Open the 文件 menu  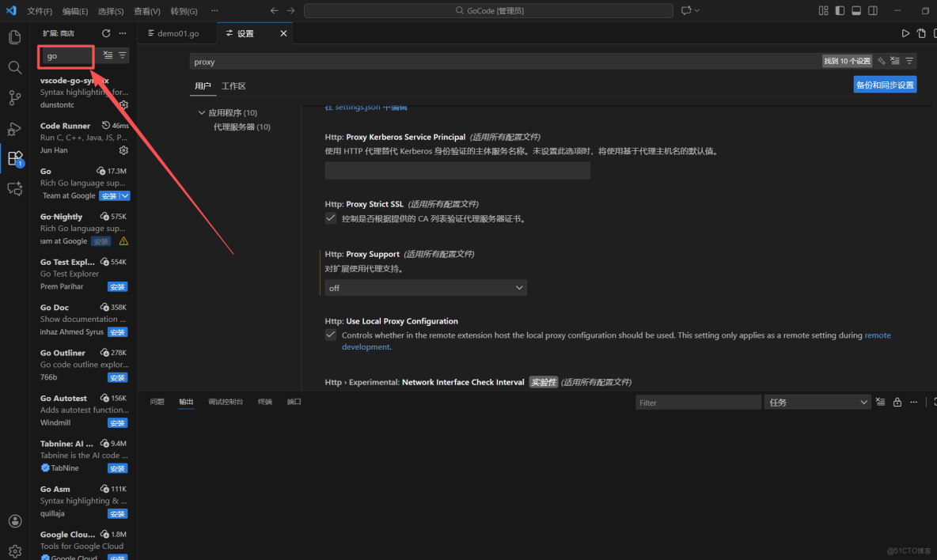pyautogui.click(x=39, y=11)
